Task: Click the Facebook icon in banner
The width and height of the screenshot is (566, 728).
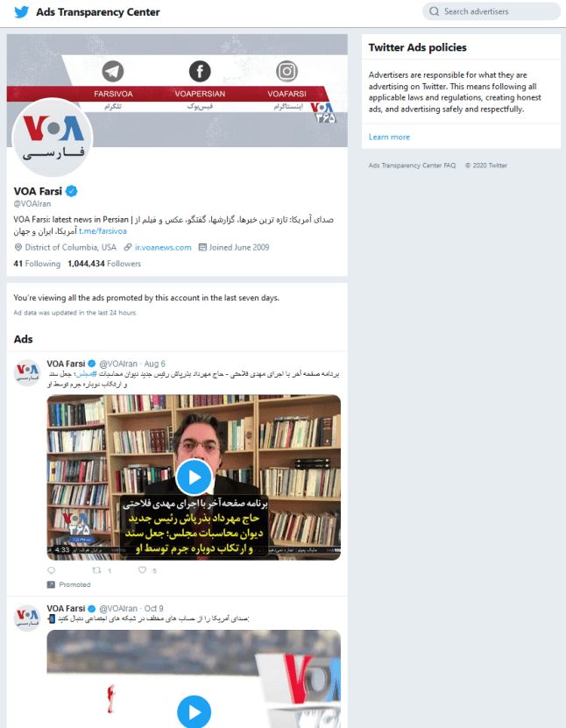Action: pyautogui.click(x=200, y=72)
